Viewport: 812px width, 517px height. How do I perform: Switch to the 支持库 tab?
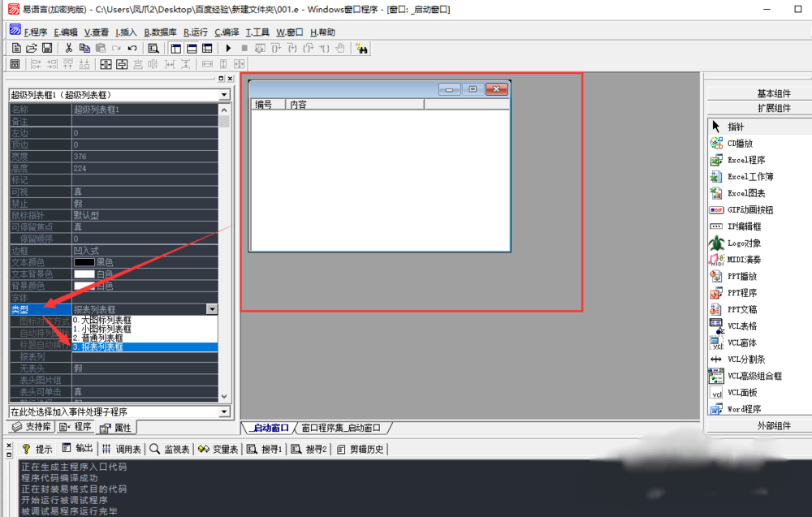point(31,427)
